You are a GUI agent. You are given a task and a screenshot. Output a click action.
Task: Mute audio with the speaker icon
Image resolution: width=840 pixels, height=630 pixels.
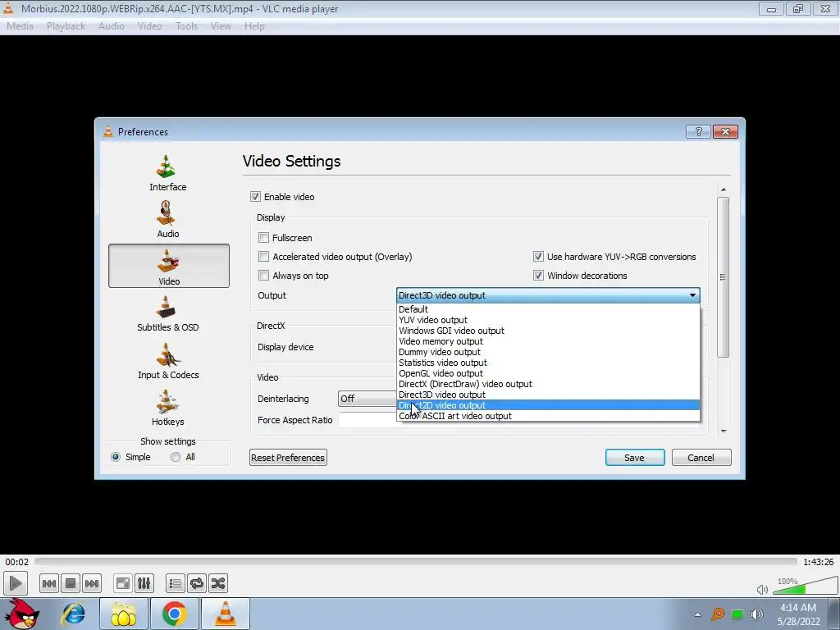(762, 589)
